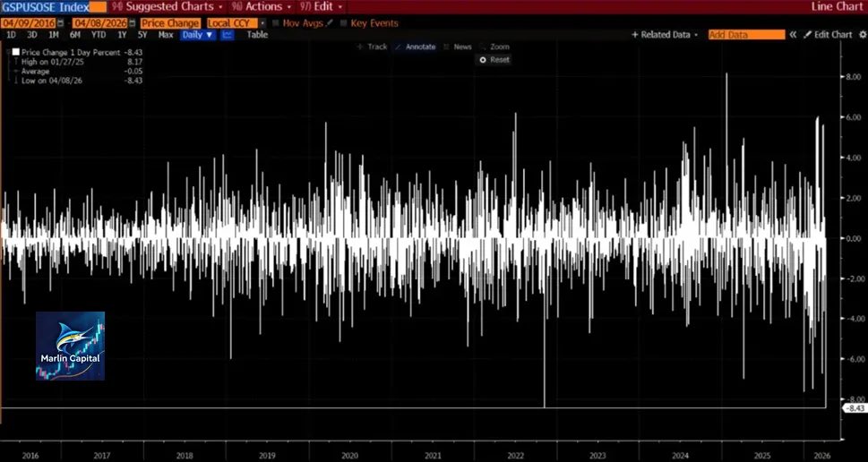Click the white Price Change legend swatch
The height and width of the screenshot is (462, 868).
point(15,52)
